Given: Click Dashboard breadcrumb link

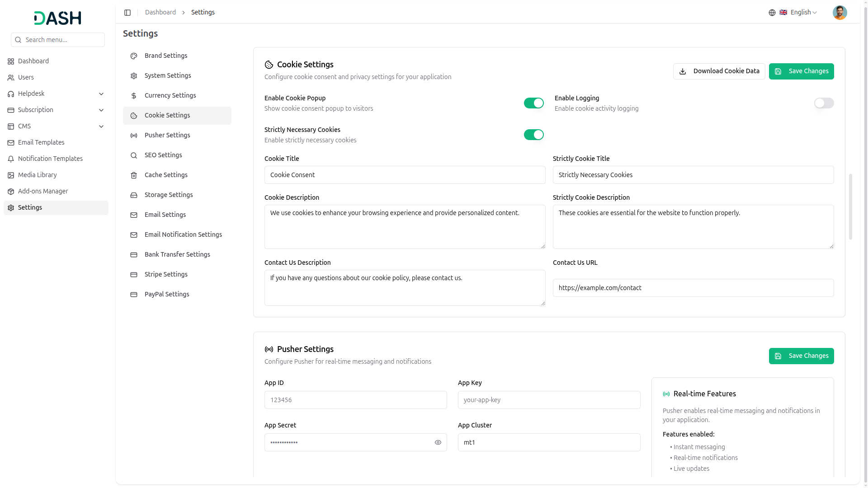Looking at the screenshot, I should point(160,12).
